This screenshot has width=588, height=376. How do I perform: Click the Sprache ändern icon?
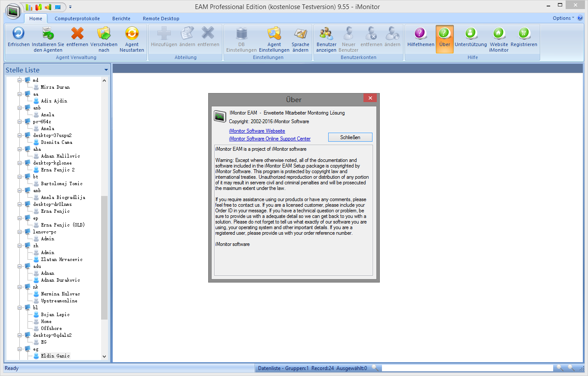[300, 34]
